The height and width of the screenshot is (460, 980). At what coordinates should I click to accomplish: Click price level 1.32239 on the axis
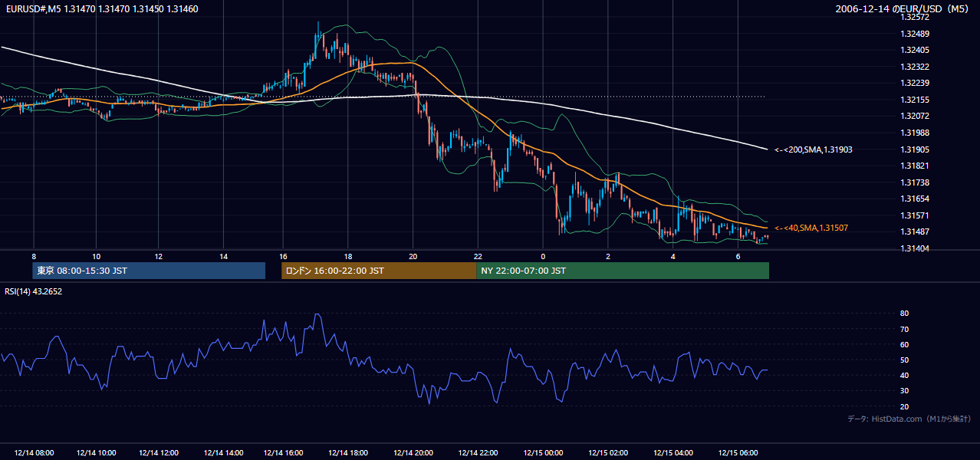pyautogui.click(x=915, y=83)
